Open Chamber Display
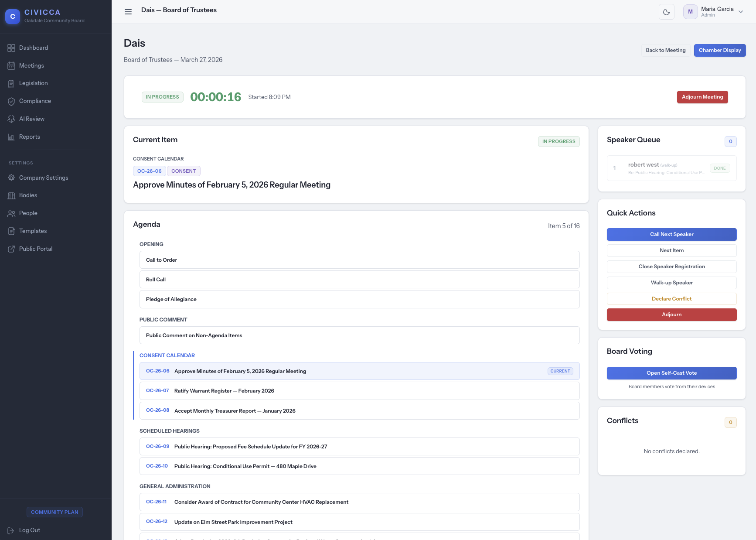This screenshot has height=540, width=756. [719, 50]
